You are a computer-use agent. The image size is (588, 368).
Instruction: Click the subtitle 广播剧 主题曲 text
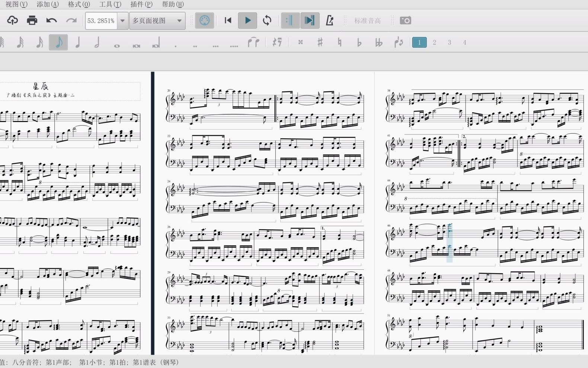point(41,95)
